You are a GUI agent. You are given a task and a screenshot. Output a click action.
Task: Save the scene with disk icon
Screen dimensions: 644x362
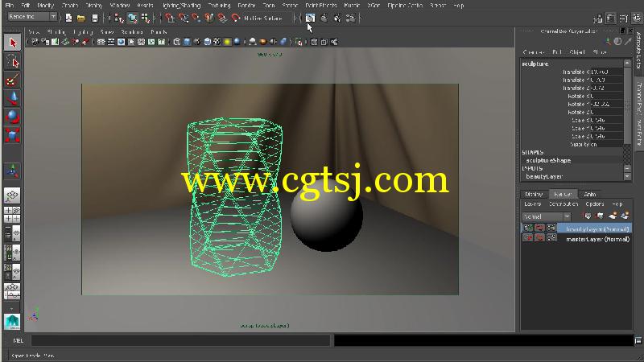[95, 18]
